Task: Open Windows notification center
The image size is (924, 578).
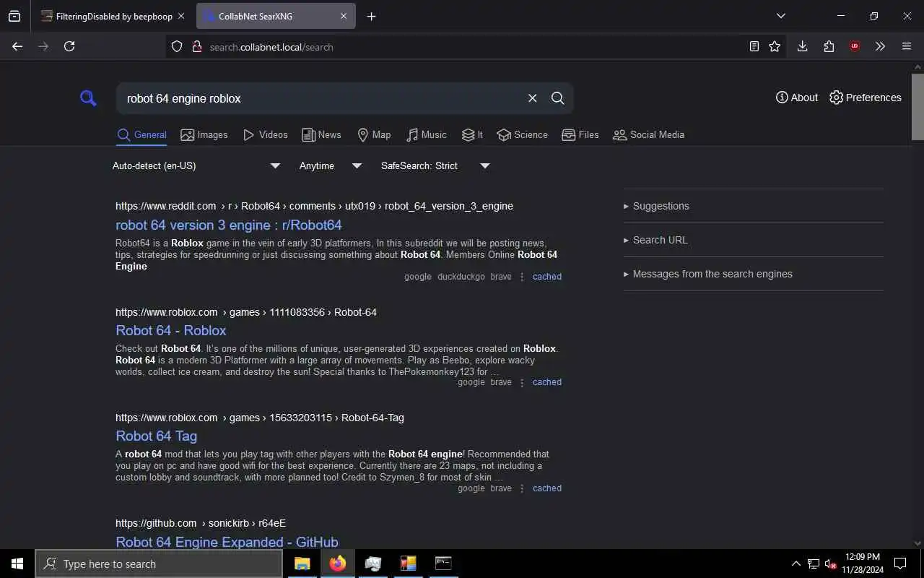Action: (x=900, y=564)
